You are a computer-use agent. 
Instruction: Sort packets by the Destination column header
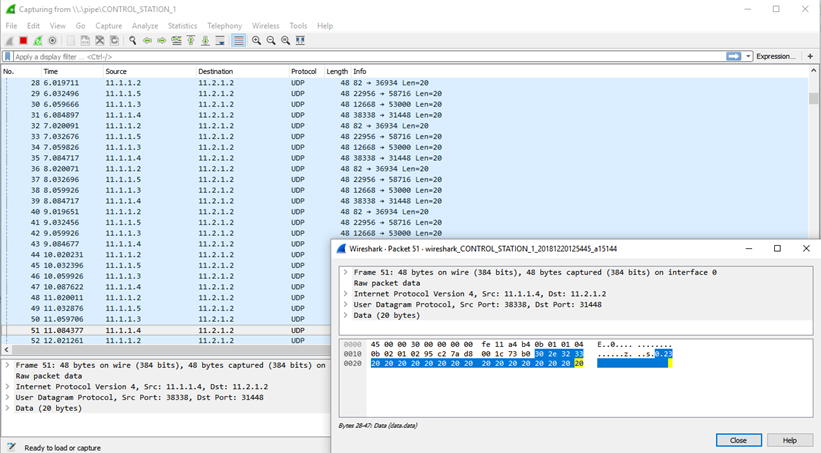tap(242, 71)
